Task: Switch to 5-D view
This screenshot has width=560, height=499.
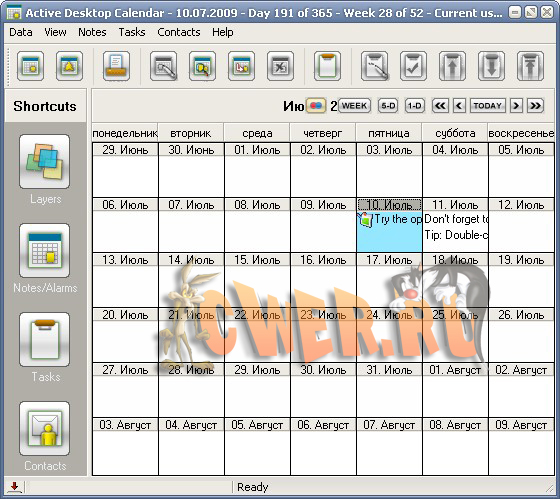Action: click(388, 106)
